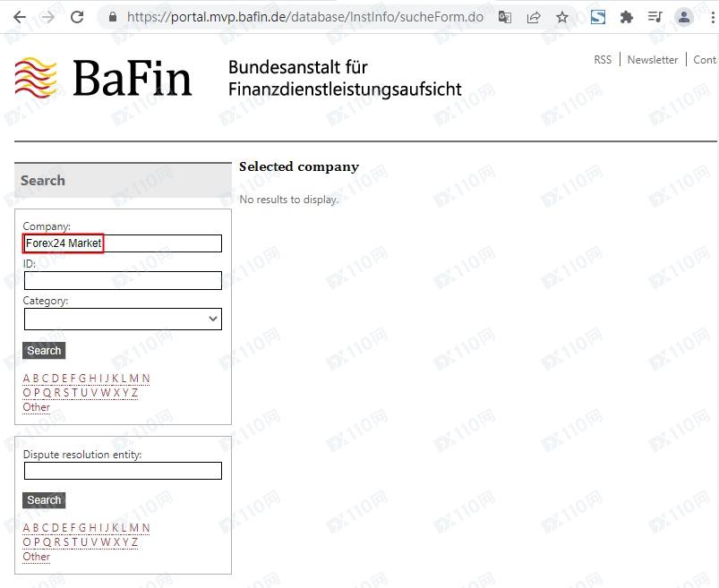
Task: Open the media control playlist icon
Action: pyautogui.click(x=655, y=17)
